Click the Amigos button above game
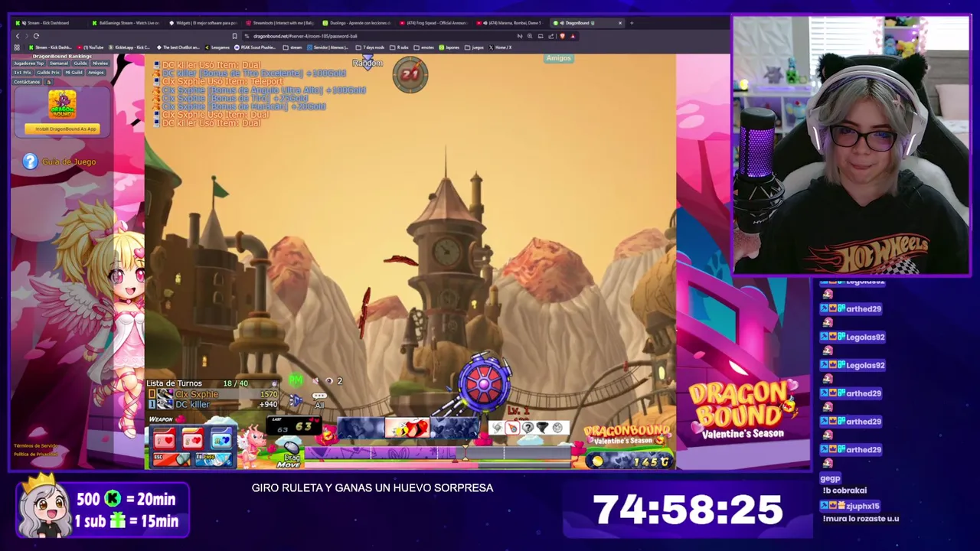This screenshot has height=551, width=980. tap(558, 58)
